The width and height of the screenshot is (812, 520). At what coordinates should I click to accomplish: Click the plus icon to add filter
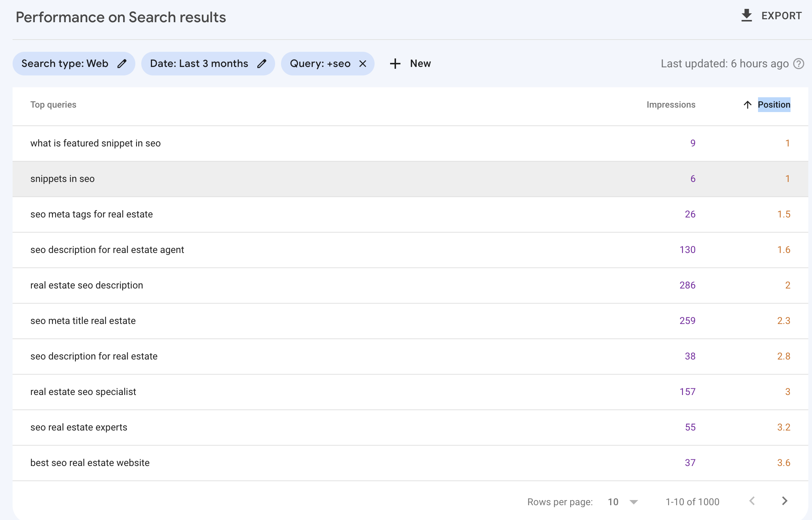pos(395,64)
